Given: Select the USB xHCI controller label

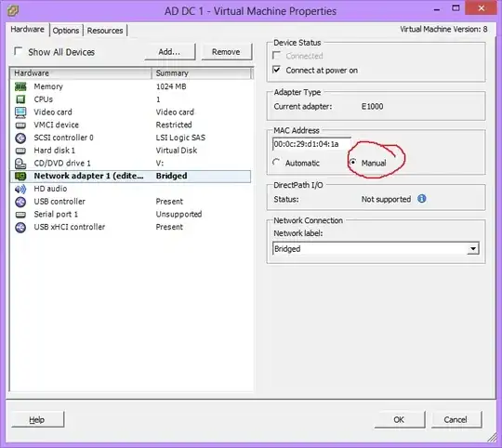Looking at the screenshot, I should pos(70,227).
